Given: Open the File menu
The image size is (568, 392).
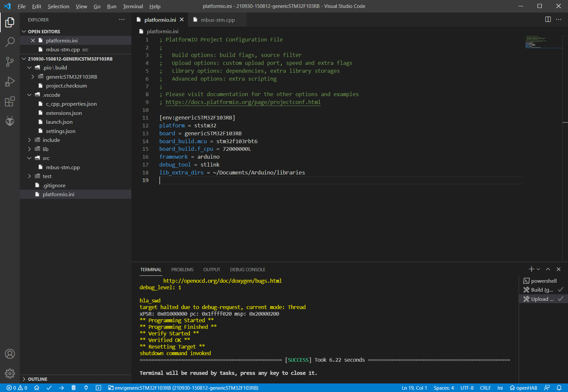Looking at the screenshot, I should click(x=21, y=6).
